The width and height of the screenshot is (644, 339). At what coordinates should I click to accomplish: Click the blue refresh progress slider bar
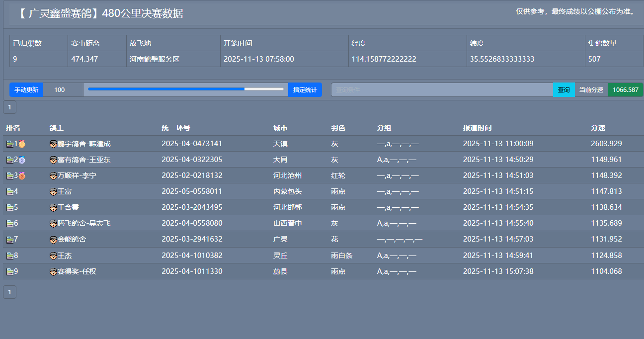point(185,89)
